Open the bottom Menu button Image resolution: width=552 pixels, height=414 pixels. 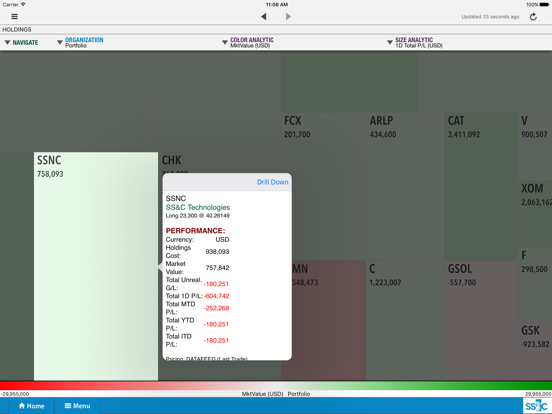pyautogui.click(x=77, y=406)
